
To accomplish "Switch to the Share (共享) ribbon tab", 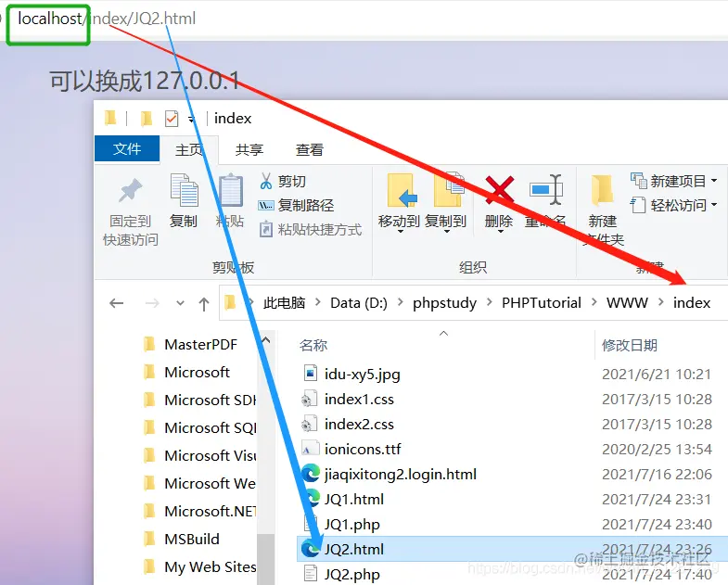I will coord(249,149).
